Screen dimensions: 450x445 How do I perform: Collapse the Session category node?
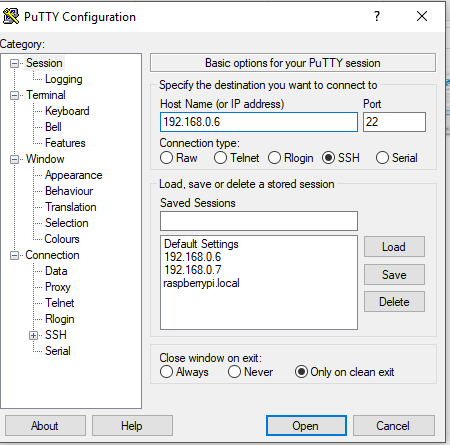[x=14, y=63]
